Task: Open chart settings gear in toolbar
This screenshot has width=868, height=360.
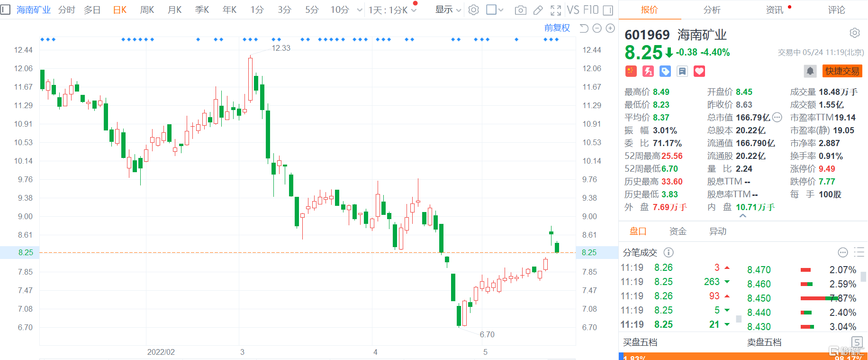Action: 473,10
